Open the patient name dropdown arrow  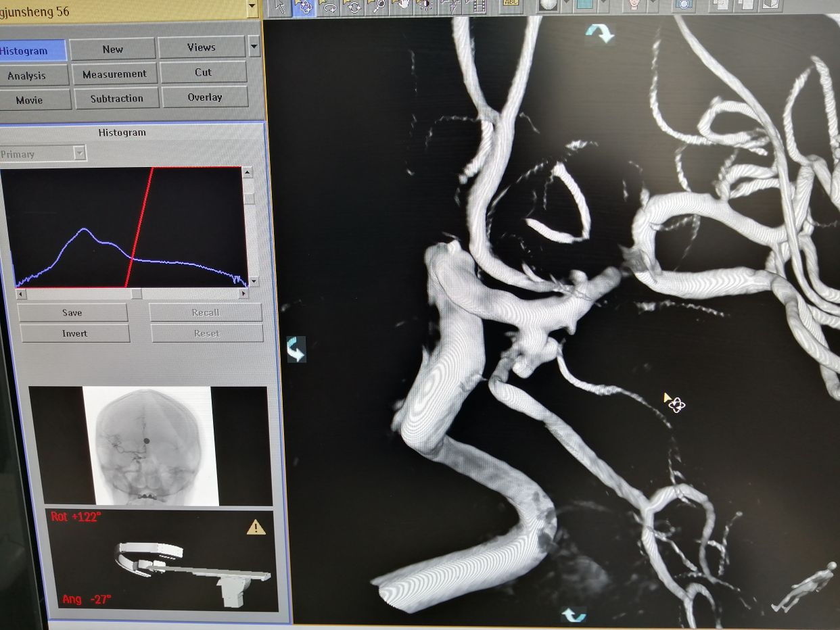[252, 7]
